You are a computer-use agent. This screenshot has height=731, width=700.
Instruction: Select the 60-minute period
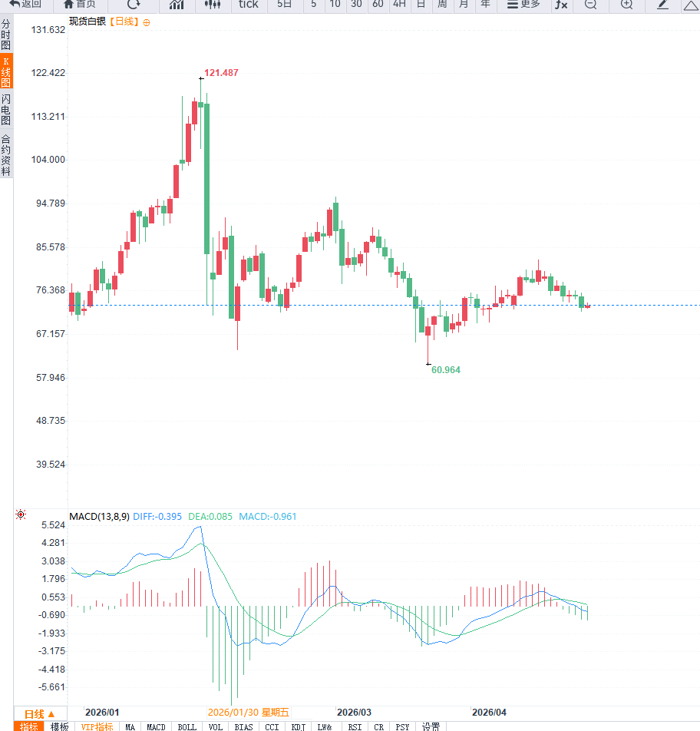click(x=377, y=5)
